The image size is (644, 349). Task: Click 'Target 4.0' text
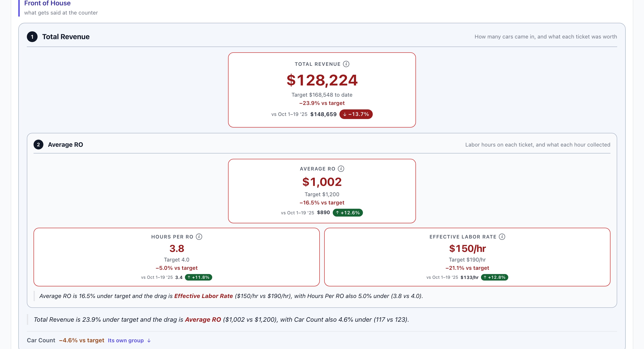tap(177, 260)
